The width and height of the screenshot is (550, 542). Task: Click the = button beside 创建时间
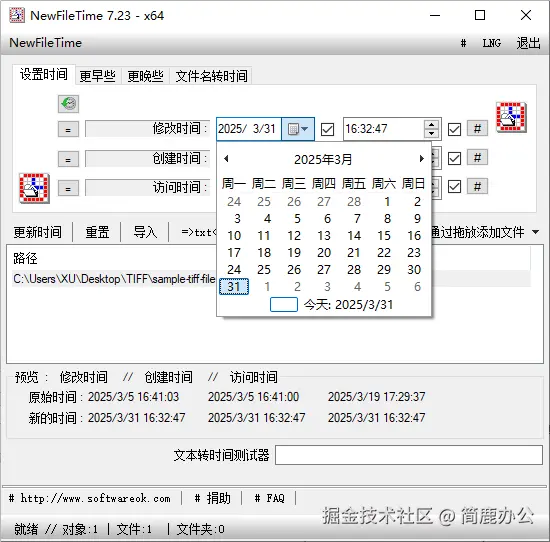pos(68,159)
